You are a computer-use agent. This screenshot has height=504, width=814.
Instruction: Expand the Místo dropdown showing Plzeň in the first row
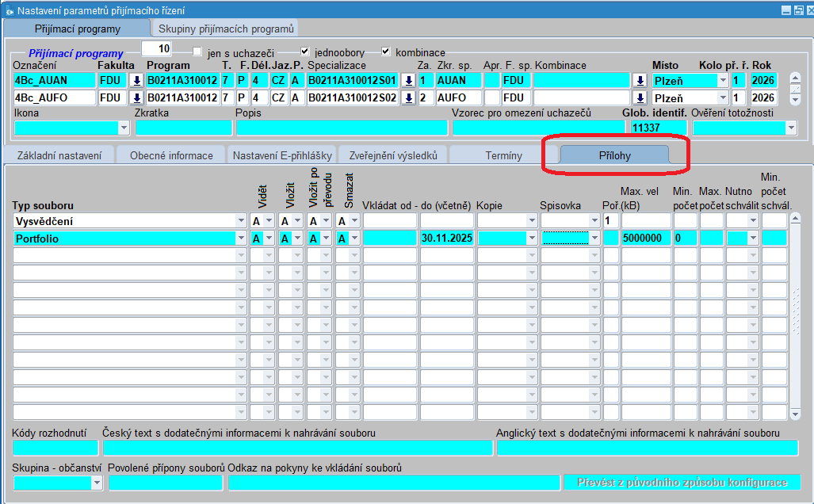(x=722, y=80)
